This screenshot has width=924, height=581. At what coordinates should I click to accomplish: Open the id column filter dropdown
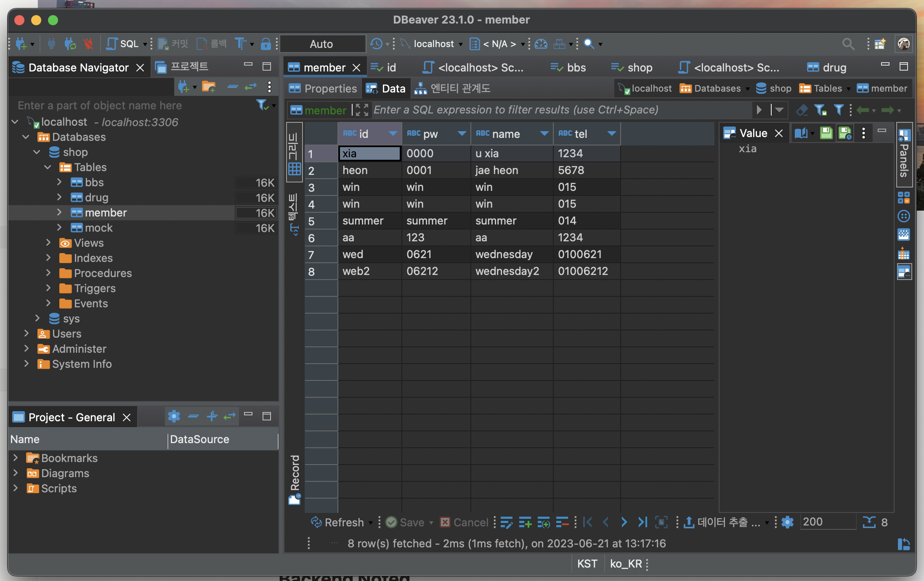point(393,134)
